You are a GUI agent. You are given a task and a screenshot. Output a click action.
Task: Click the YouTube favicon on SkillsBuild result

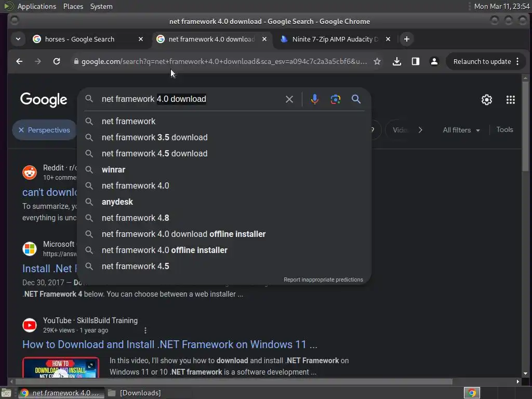pyautogui.click(x=30, y=325)
